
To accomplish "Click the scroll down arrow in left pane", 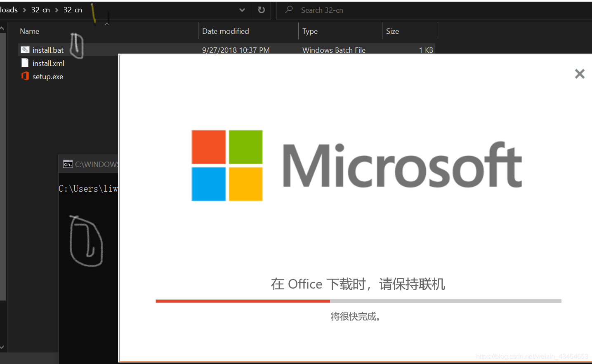I will pos(2,348).
